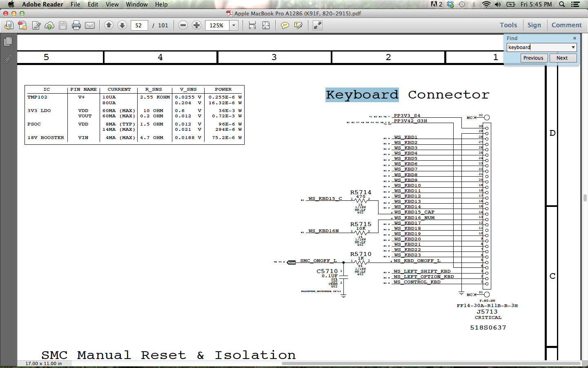588x368 pixels.
Task: Open Notification Center list icon
Action: click(575, 4)
